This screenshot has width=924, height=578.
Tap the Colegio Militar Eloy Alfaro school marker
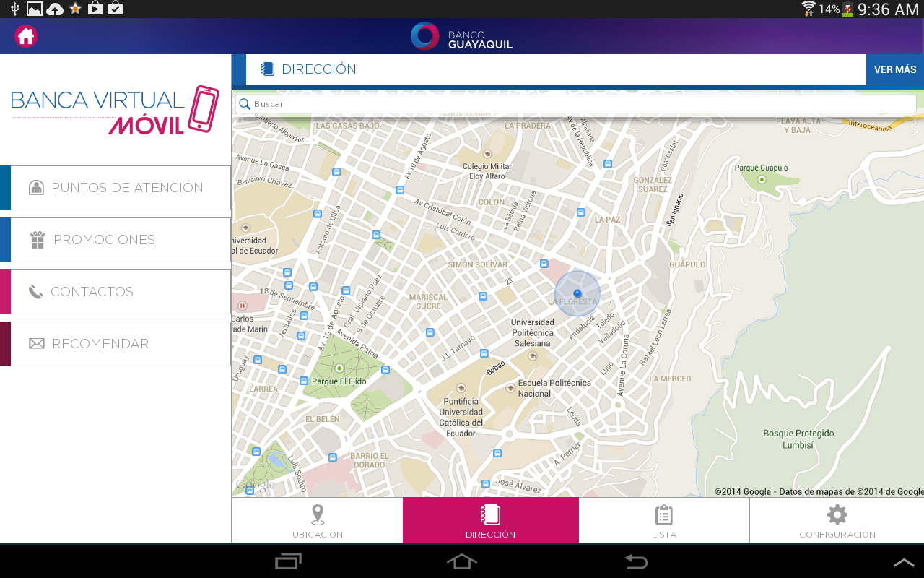pos(487,154)
